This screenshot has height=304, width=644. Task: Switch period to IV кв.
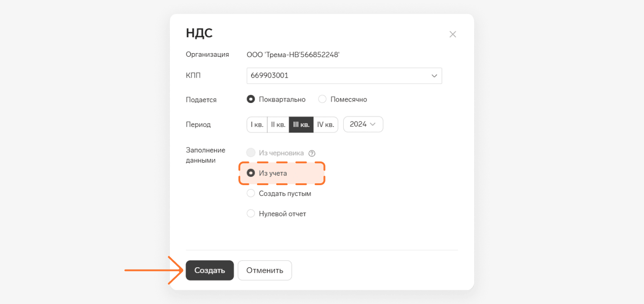pos(326,124)
